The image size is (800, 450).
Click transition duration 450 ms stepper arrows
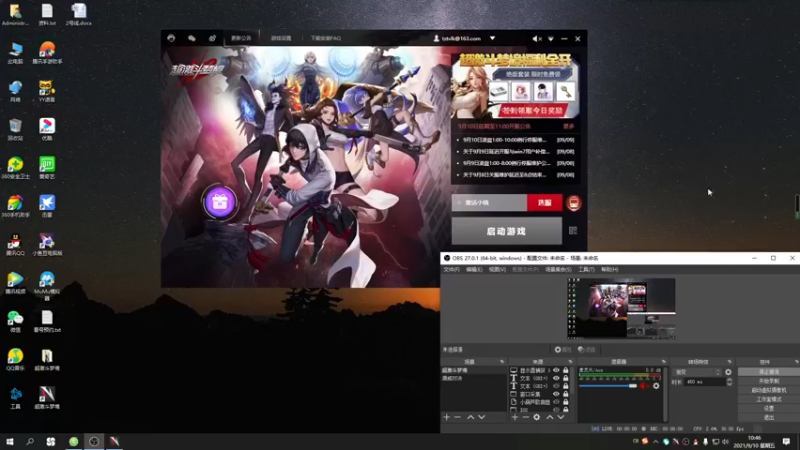729,382
